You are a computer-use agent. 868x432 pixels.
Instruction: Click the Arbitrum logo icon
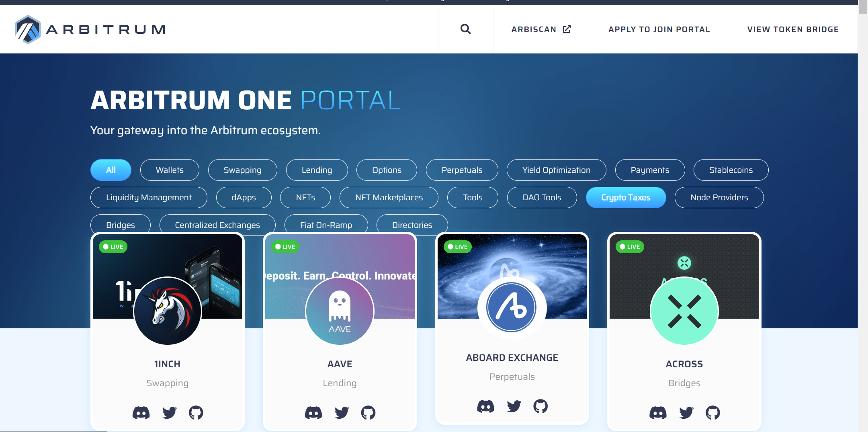pos(28,29)
